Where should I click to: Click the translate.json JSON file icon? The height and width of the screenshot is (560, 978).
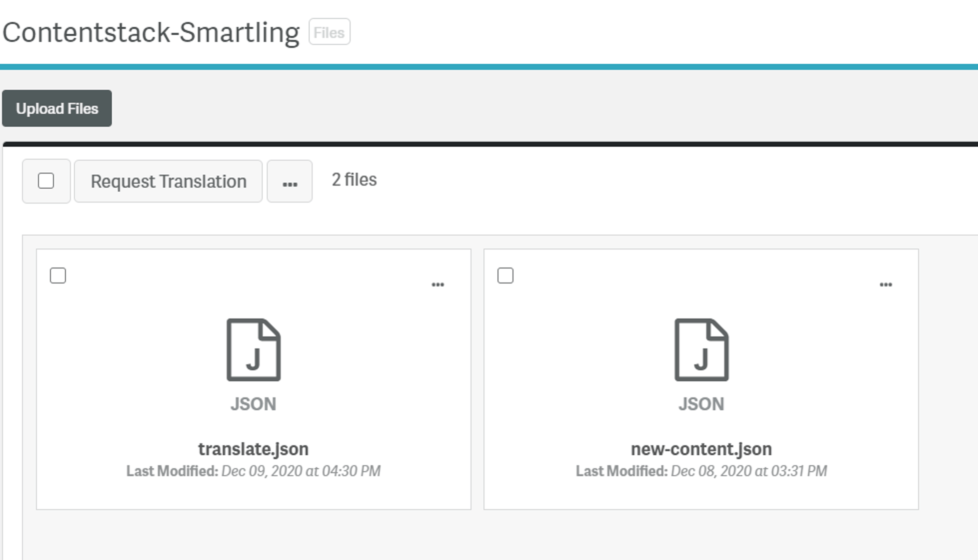(253, 349)
